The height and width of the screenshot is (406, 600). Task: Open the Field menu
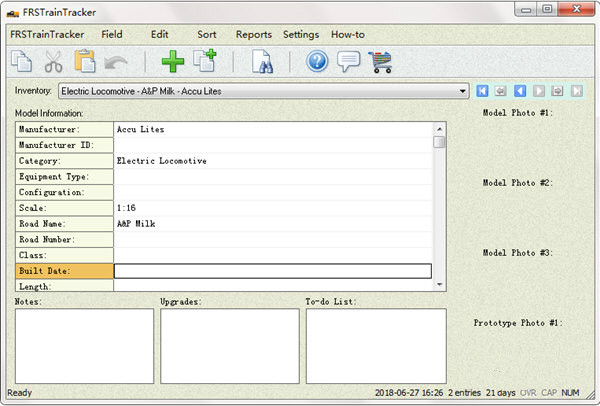[x=112, y=34]
